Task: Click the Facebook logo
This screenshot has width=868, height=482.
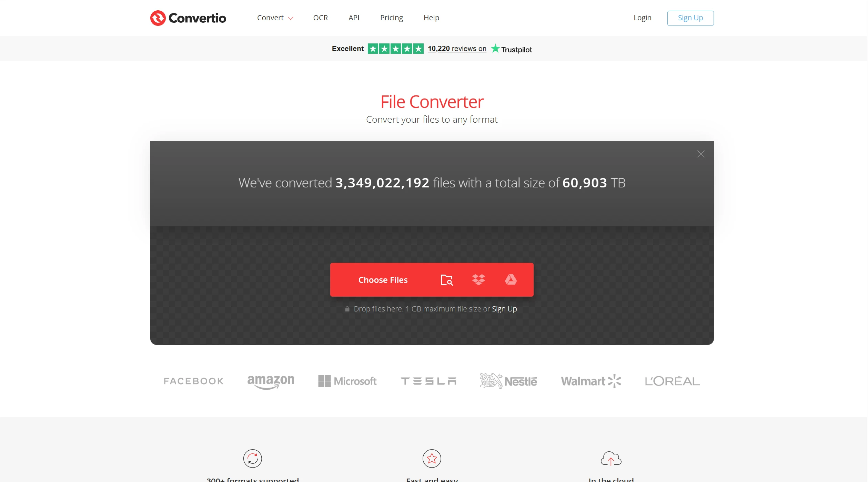Action: 194,381
